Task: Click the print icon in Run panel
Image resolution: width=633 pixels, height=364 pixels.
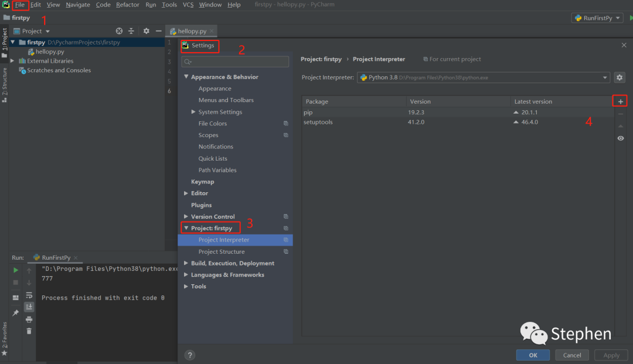Action: (x=29, y=319)
